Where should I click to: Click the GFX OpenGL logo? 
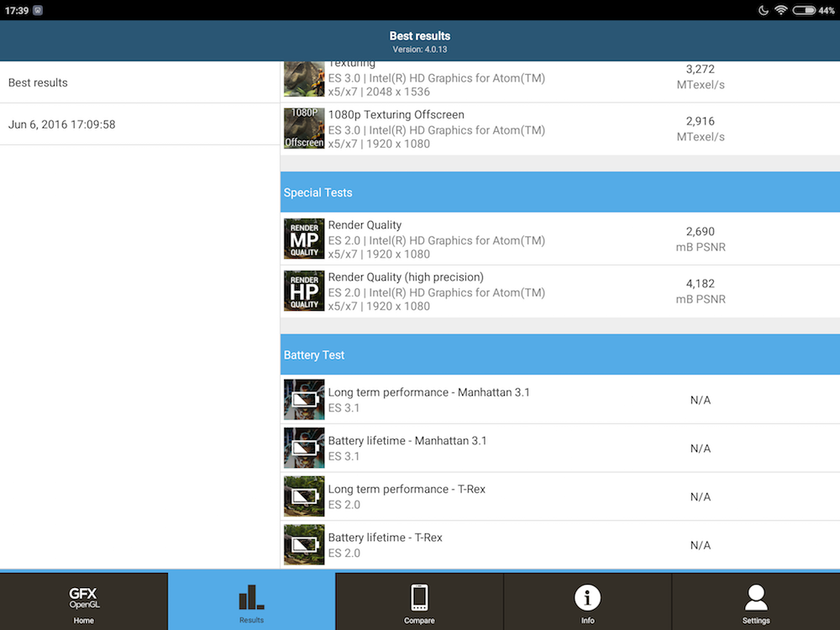pos(83,598)
